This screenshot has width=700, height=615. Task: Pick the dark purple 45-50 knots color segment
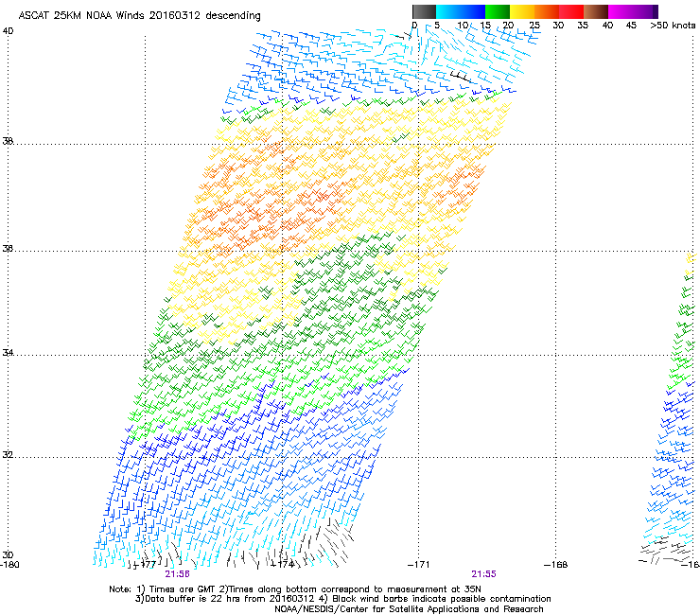645,11
